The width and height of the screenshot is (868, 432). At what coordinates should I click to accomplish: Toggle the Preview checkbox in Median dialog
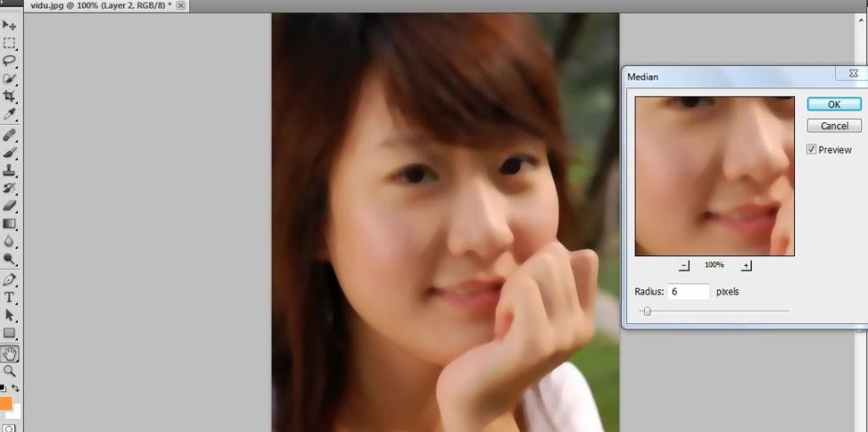point(812,149)
